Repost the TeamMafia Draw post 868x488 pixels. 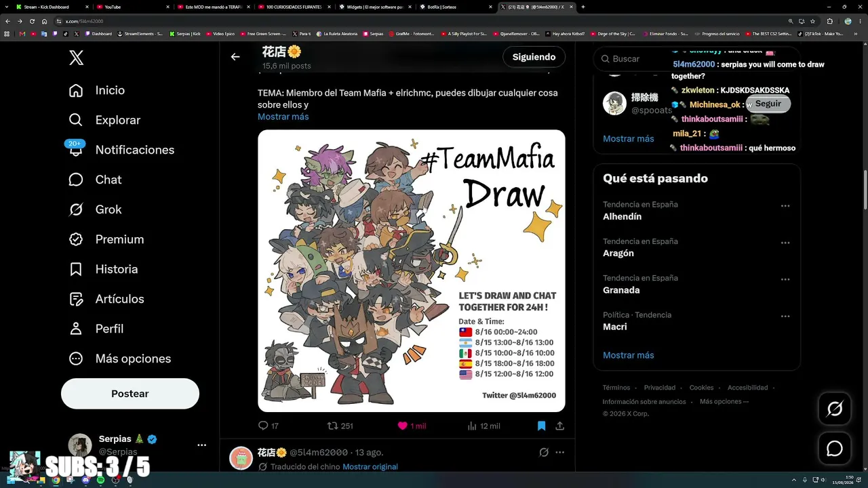340,426
